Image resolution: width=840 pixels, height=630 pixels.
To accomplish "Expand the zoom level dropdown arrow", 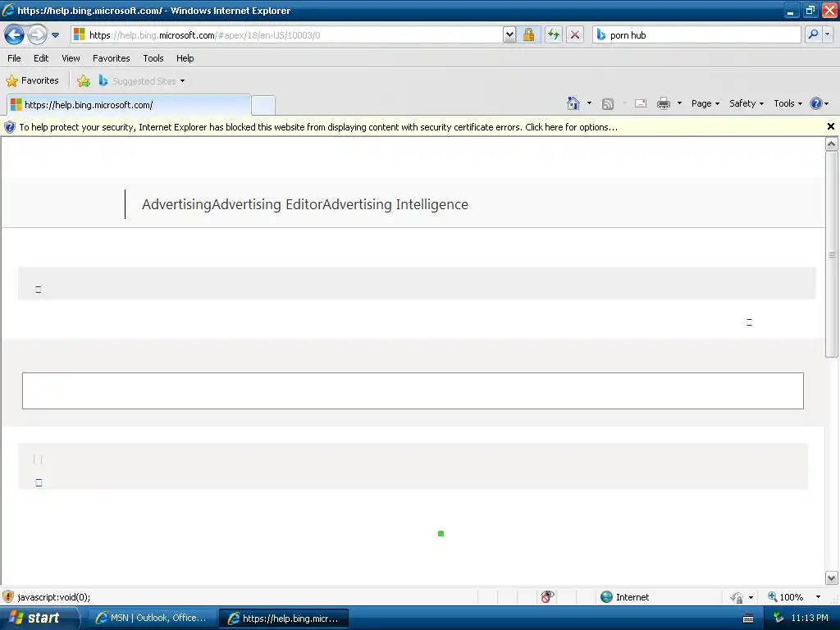I will tap(818, 597).
